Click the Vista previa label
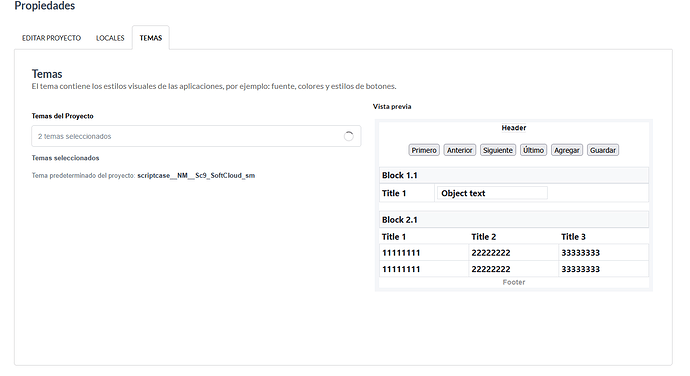The image size is (690, 376). click(392, 107)
